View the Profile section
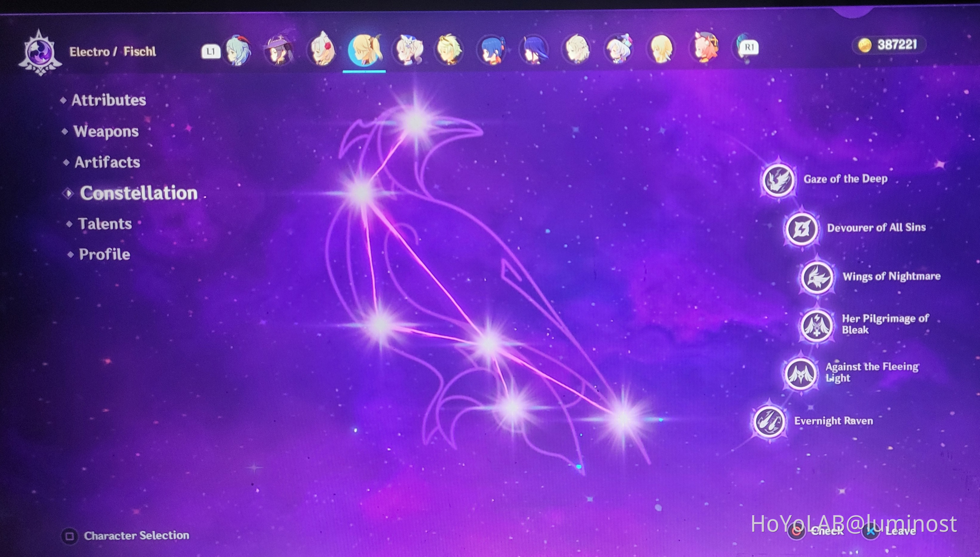This screenshot has height=557, width=980. tap(104, 254)
